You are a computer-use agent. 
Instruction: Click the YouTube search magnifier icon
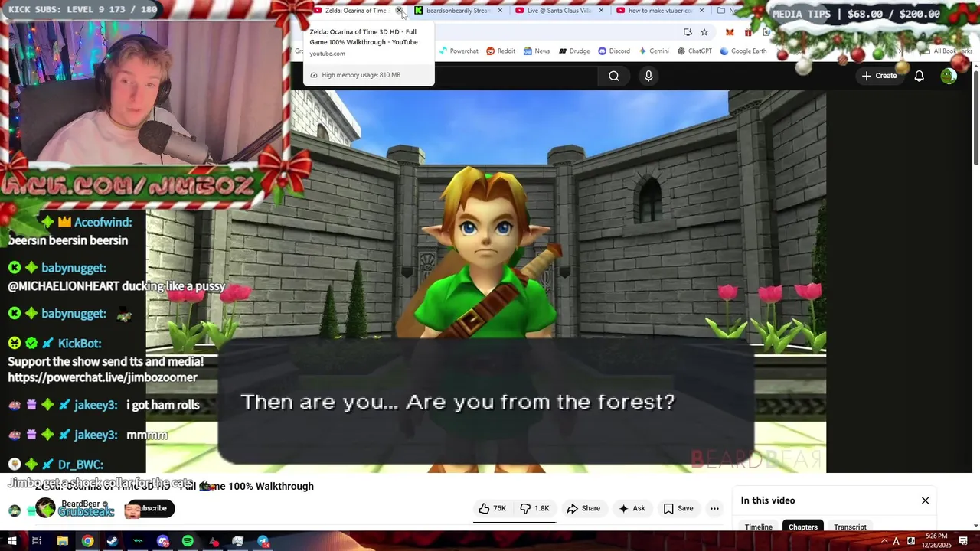click(614, 76)
